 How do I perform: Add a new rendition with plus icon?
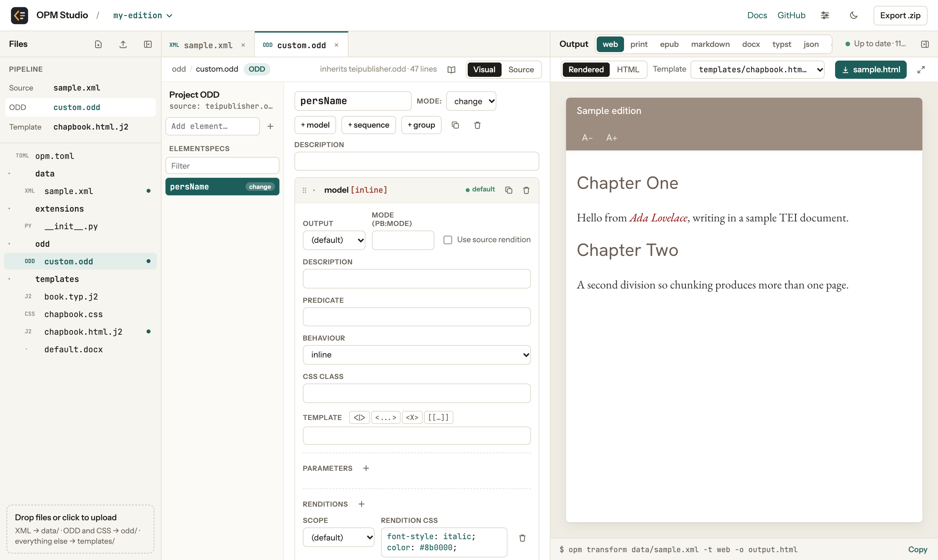[361, 504]
